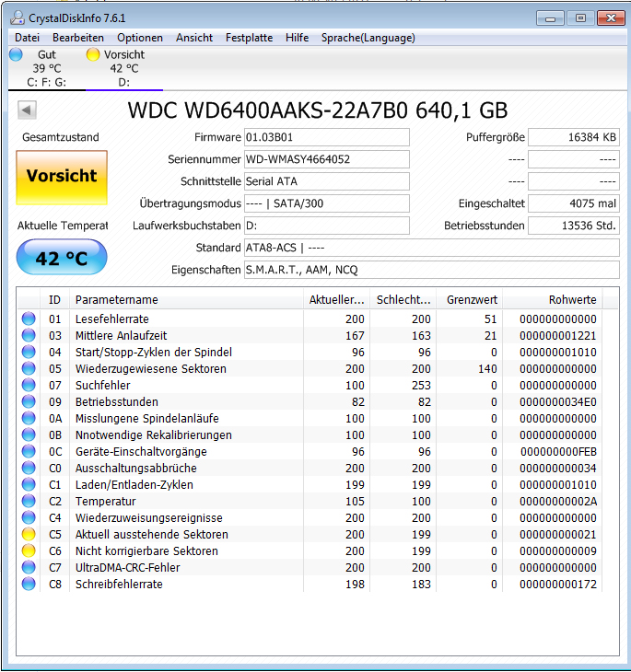Click status icon for Geräte-Einschaltvorgänge
631x672 pixels.
tap(29, 451)
